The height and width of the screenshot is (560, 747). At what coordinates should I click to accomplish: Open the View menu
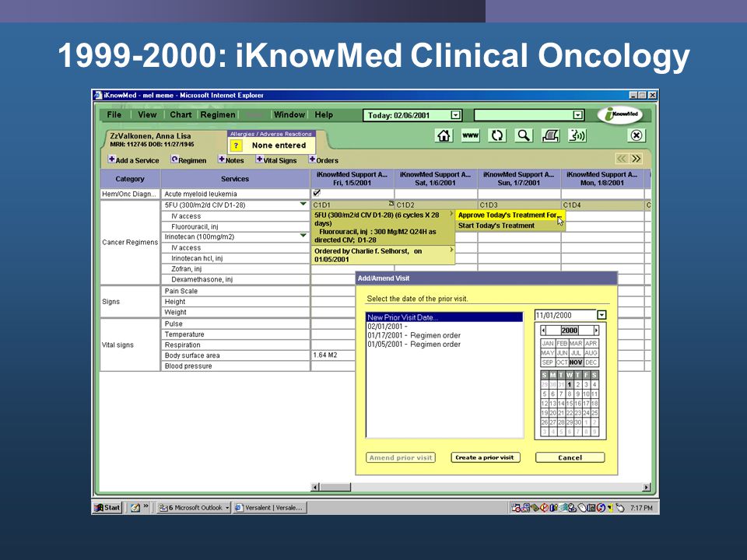[x=147, y=115]
